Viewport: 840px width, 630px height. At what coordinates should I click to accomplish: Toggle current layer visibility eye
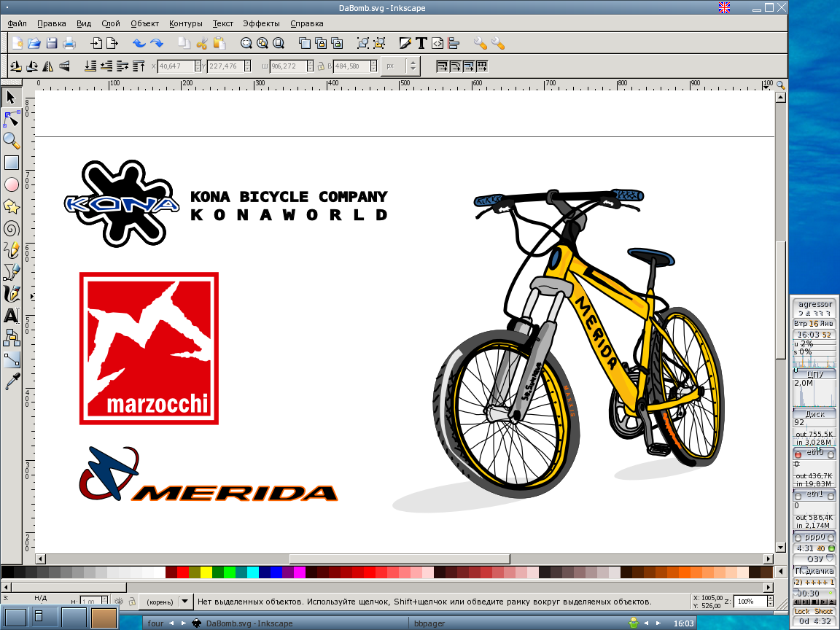point(119,602)
